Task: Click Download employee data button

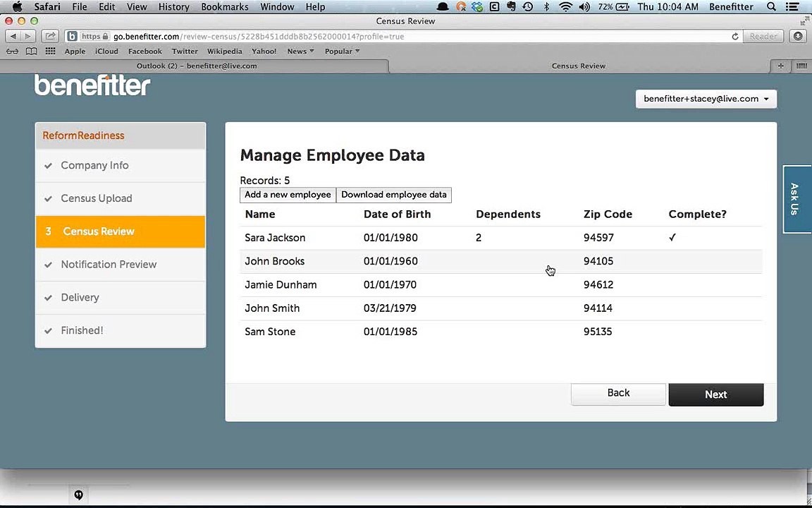Action: pyautogui.click(x=393, y=195)
